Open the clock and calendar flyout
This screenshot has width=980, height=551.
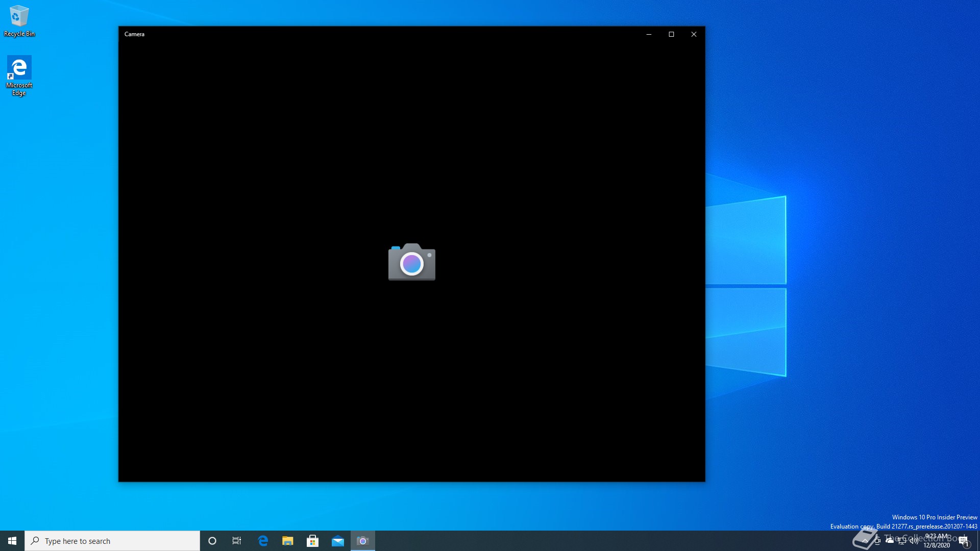pyautogui.click(x=937, y=541)
